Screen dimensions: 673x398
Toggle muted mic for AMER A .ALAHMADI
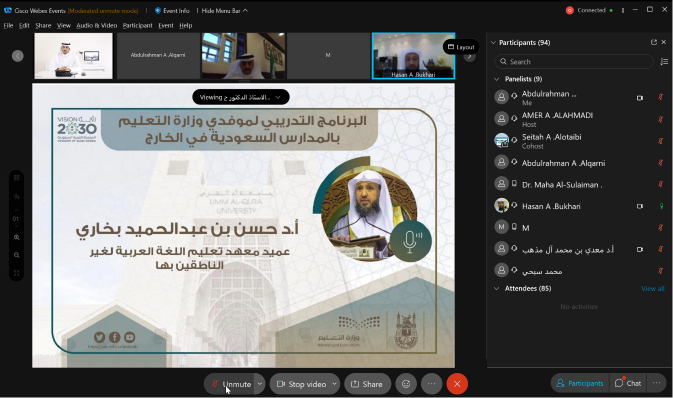[x=661, y=119]
